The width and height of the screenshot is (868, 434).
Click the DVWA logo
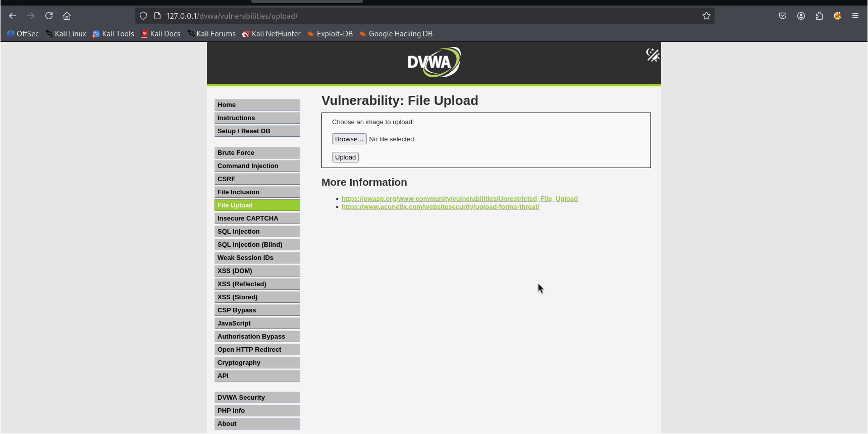coord(434,62)
